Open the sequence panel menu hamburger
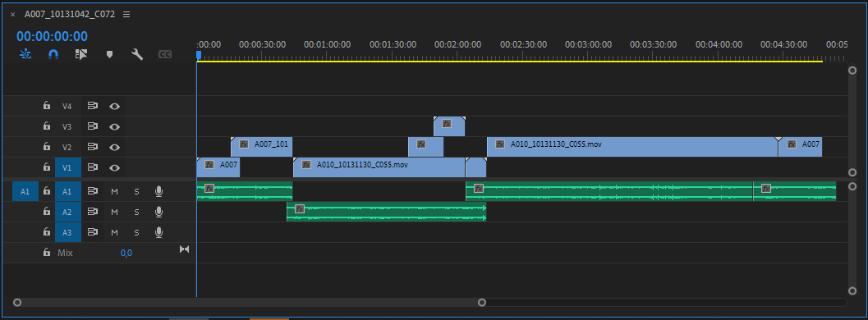 pos(126,15)
